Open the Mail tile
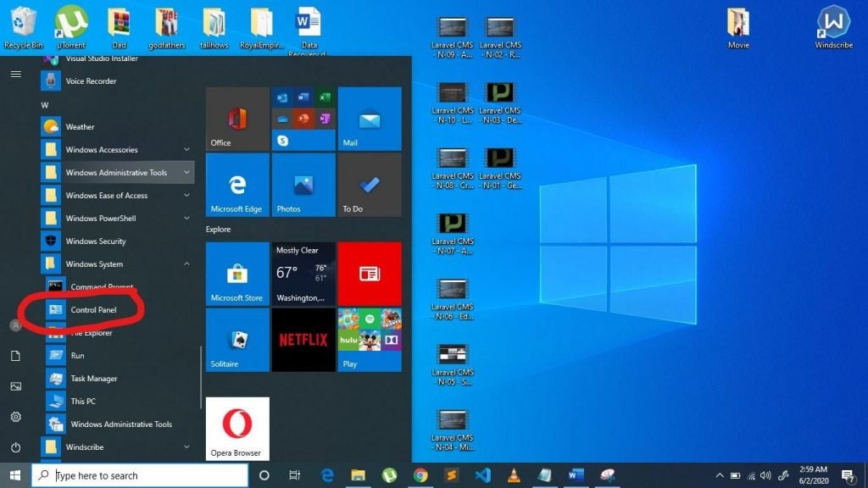Screen dimensions: 868x488 click(x=370, y=119)
